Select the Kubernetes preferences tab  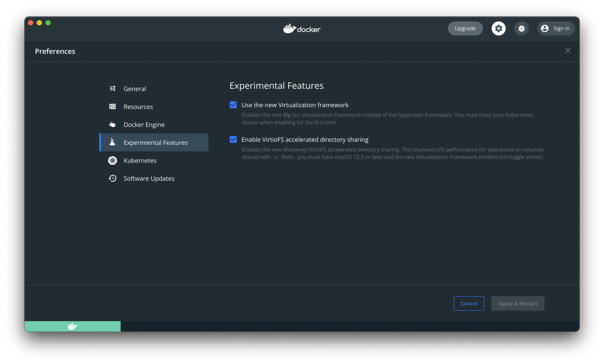(140, 161)
